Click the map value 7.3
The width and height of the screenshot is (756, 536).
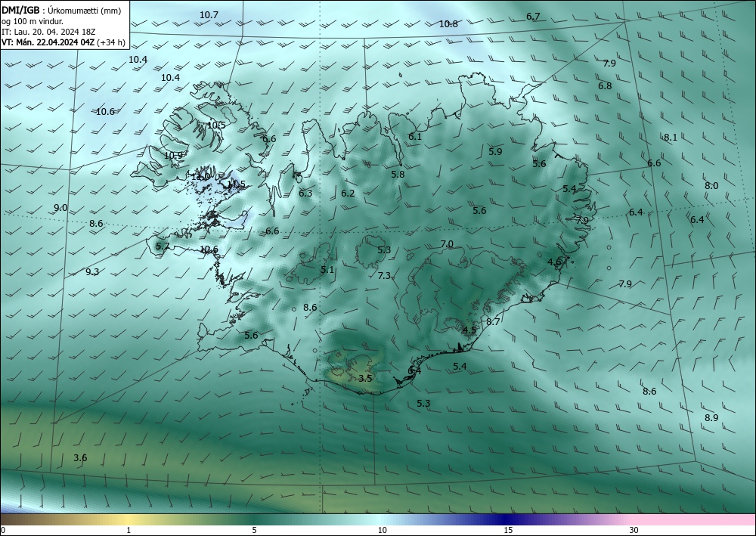pos(384,276)
